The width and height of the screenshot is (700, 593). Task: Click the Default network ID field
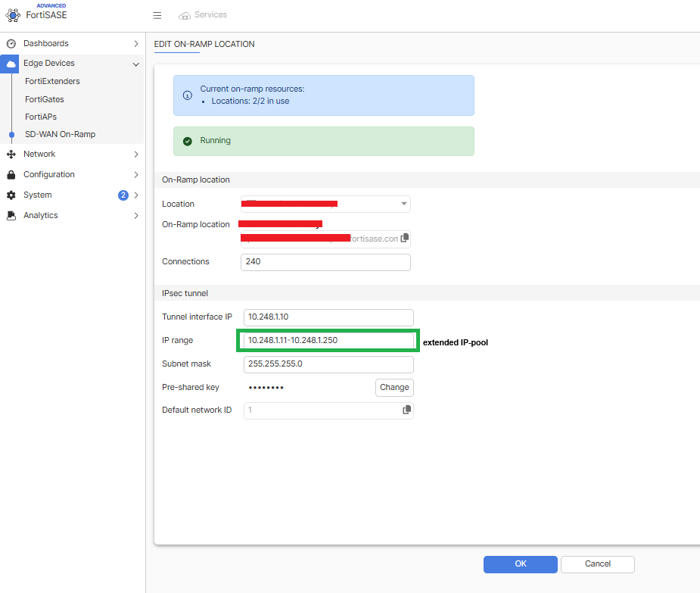pos(328,410)
